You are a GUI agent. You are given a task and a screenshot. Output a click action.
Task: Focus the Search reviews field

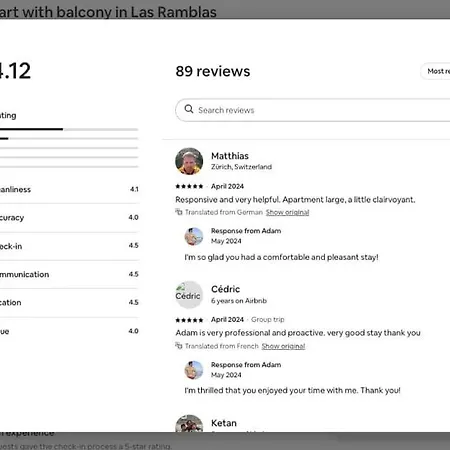click(313, 110)
